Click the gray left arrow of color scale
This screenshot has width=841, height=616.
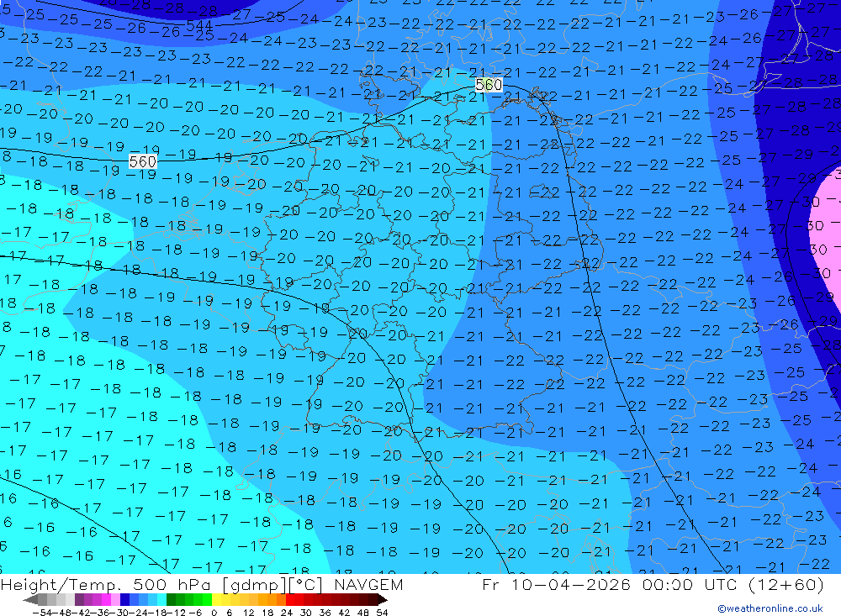[30, 600]
